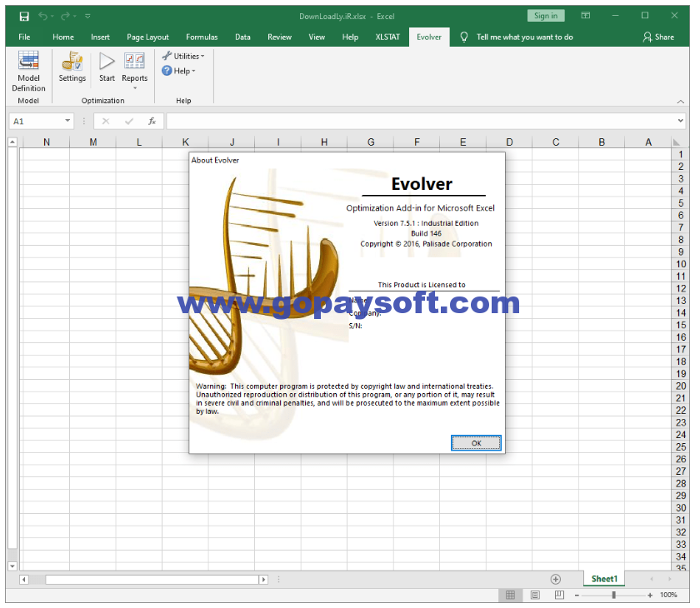Viewport: 700px width, 608px height.
Task: Start the optimization
Action: click(x=107, y=67)
